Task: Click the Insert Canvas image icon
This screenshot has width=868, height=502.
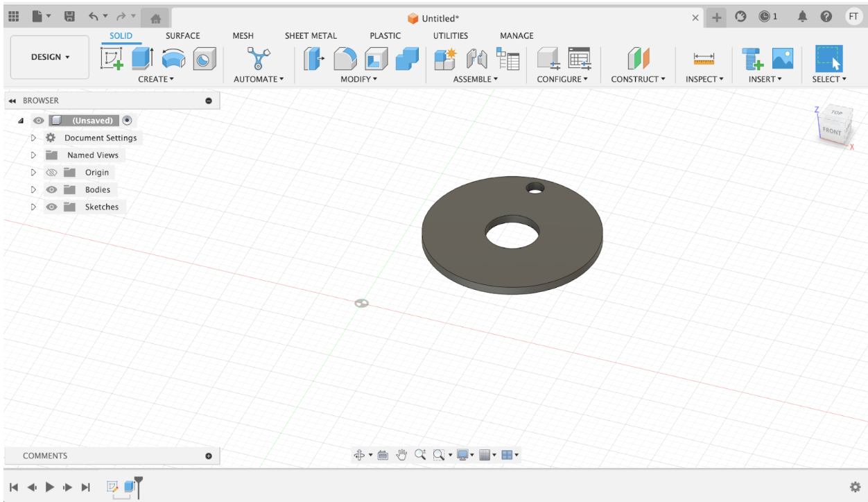Action: click(x=783, y=59)
